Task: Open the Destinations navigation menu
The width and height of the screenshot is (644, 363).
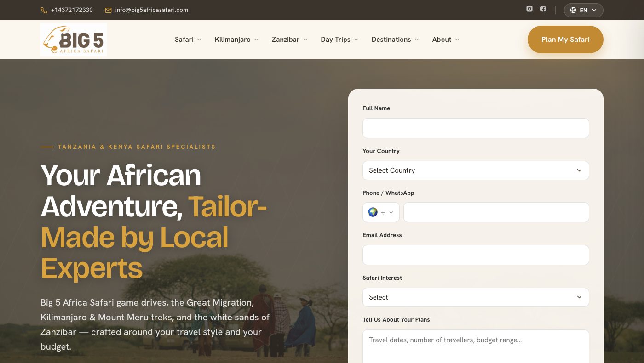Action: coord(395,40)
